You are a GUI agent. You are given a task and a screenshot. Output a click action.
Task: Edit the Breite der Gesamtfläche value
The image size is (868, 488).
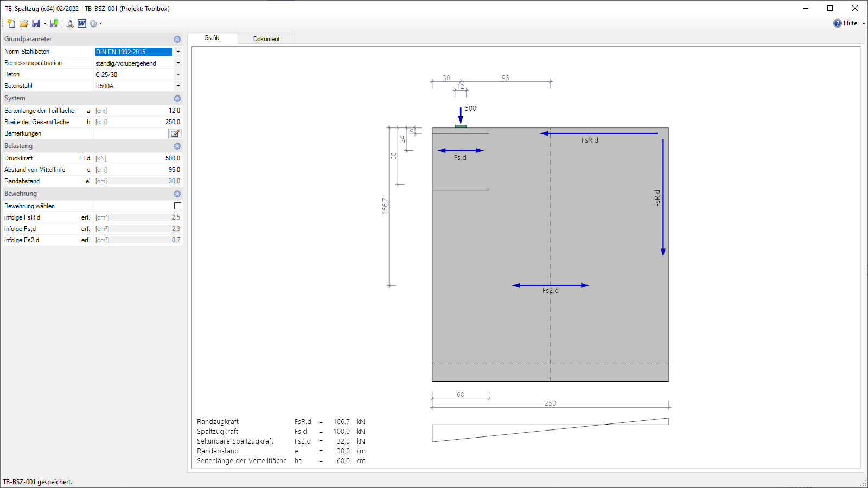click(145, 122)
